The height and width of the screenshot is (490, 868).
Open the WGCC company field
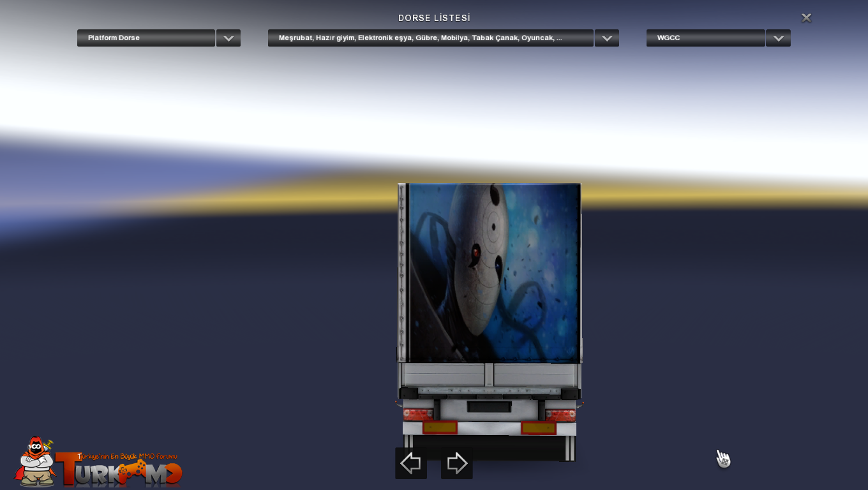point(706,38)
